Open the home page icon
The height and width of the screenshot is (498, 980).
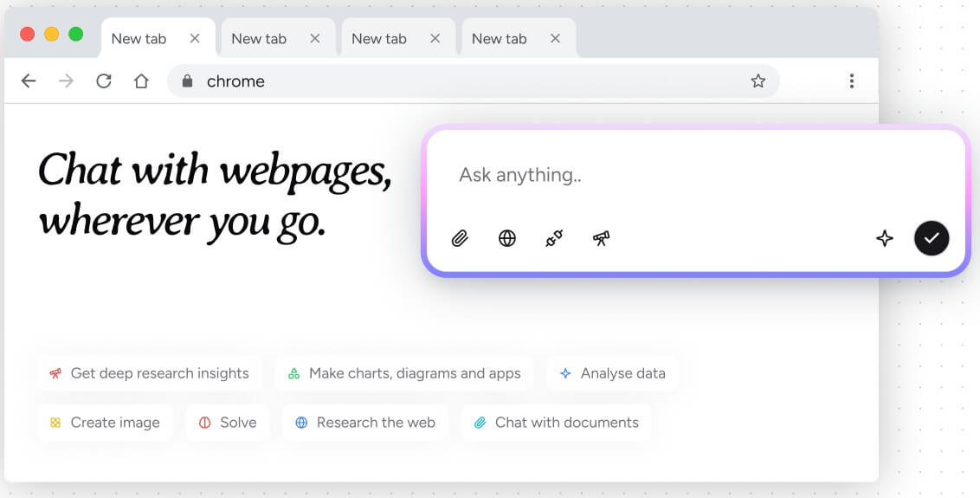[141, 81]
